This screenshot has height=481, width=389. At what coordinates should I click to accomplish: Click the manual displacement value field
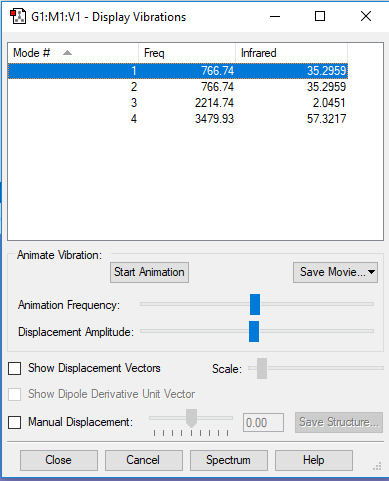click(x=263, y=423)
